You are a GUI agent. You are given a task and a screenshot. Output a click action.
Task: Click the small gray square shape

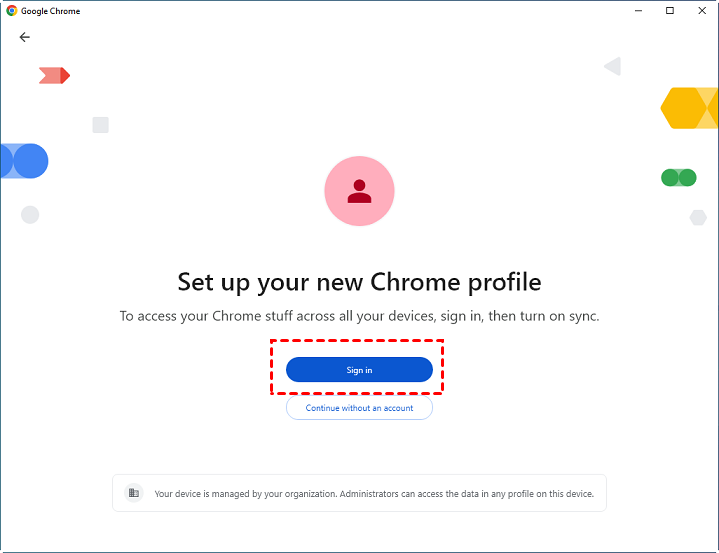[100, 125]
